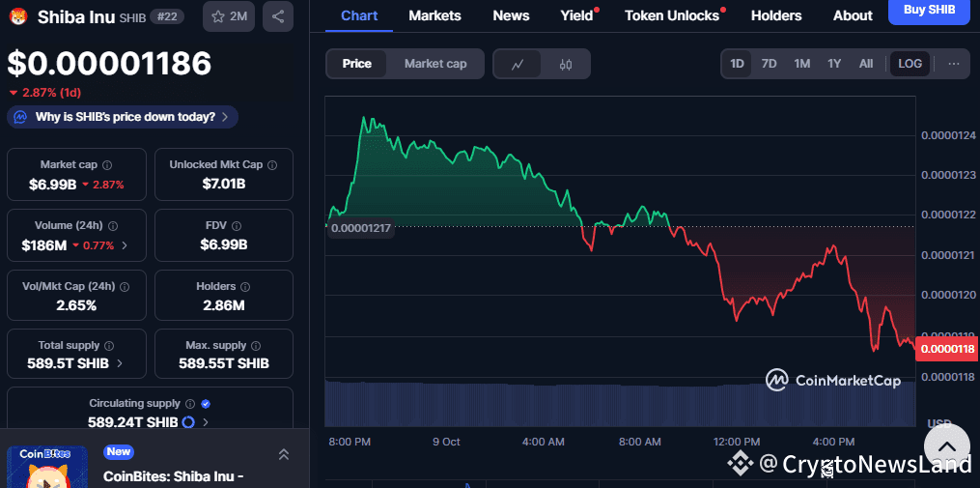Click scroll to top arrow button
Viewport: 980px width, 488px height.
point(946,446)
